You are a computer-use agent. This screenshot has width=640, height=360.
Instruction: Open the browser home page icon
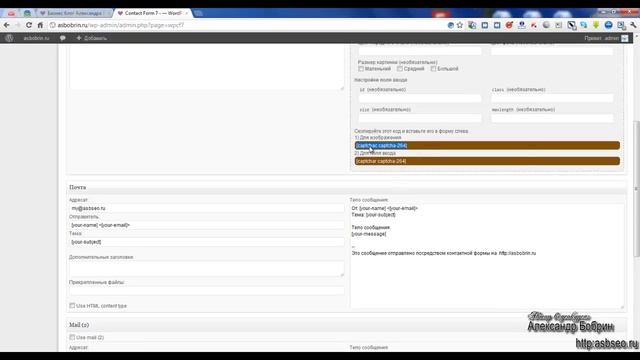[40, 25]
